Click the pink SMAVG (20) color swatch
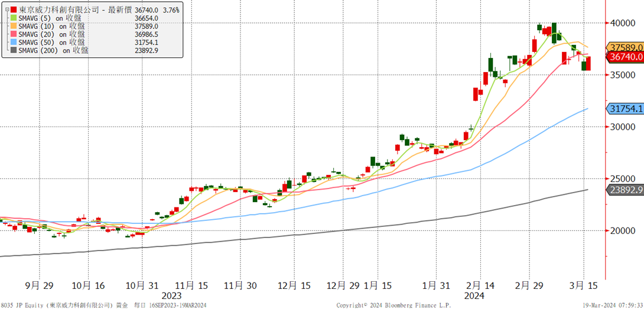This screenshot has height=309, width=644. 14,34
